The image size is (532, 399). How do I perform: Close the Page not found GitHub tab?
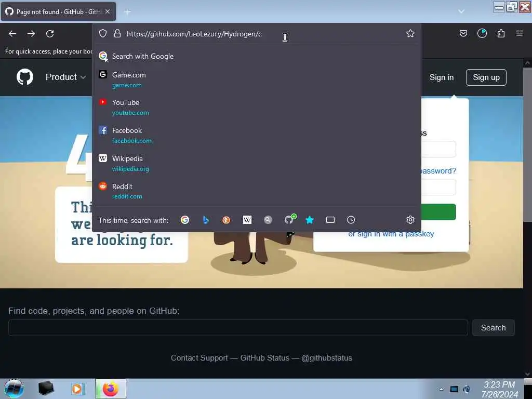point(108,11)
